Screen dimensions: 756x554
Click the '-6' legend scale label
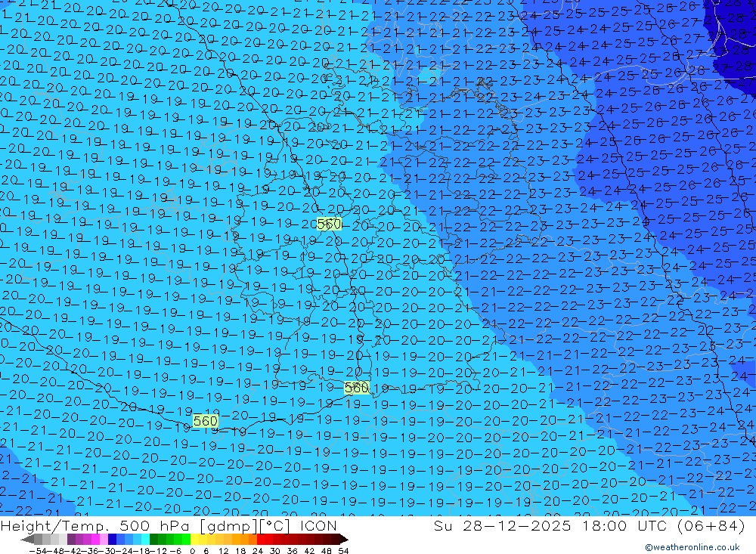pos(175,551)
